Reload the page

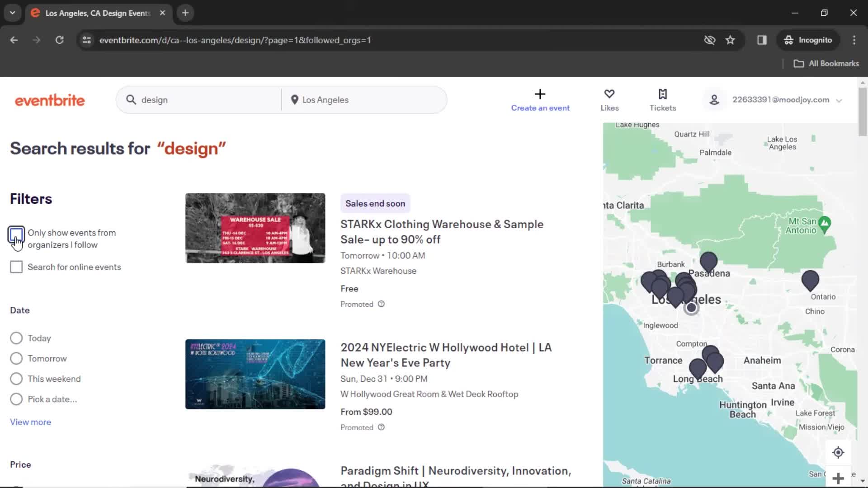[59, 40]
